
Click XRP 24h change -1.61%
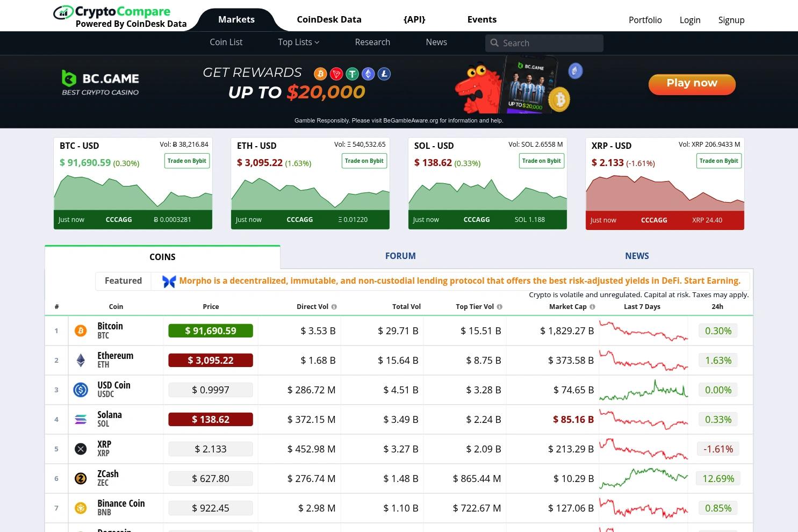coord(718,449)
